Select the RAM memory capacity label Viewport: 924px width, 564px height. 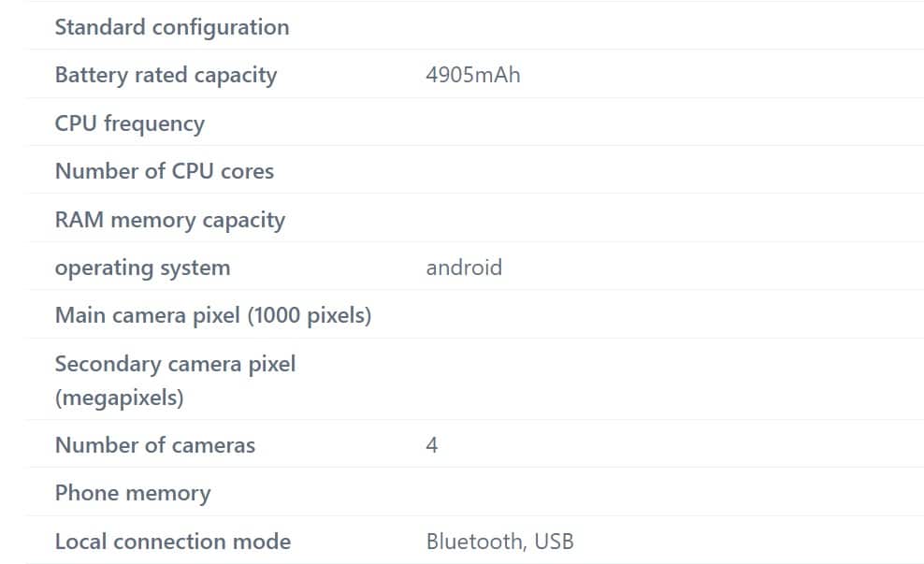(x=170, y=220)
